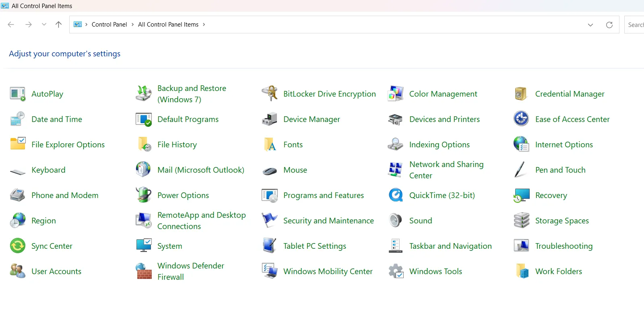Open the Windows Defender Firewall brick icon
This screenshot has width=644, height=322.
[144, 271]
